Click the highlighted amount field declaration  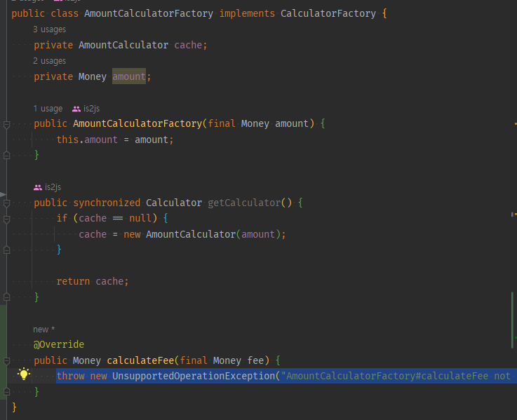pyautogui.click(x=129, y=76)
